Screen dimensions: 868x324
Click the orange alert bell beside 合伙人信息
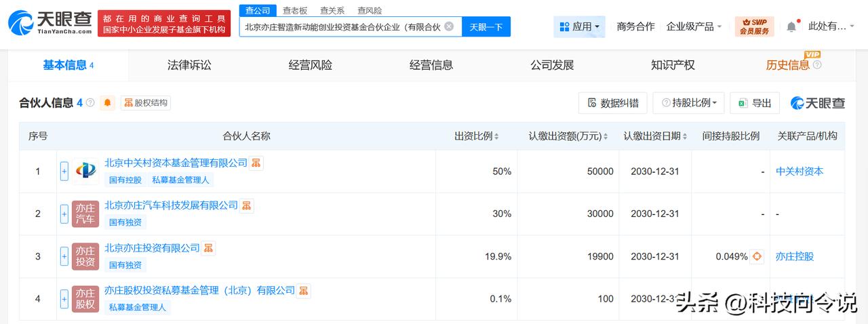pos(107,103)
